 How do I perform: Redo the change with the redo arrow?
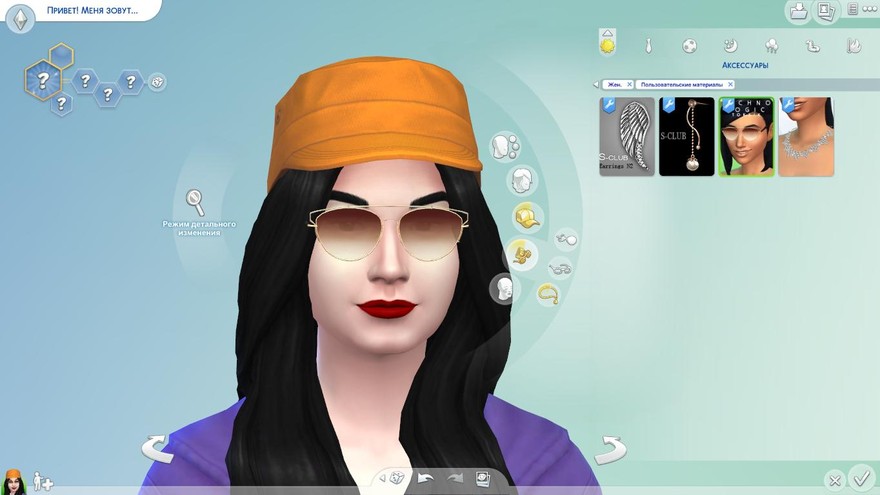454,478
